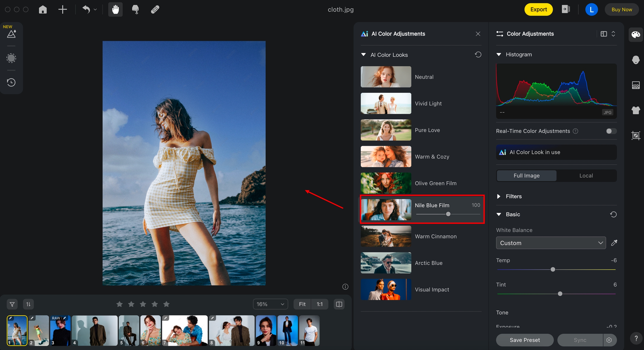Open the 16% zoom level dropdown

click(270, 304)
